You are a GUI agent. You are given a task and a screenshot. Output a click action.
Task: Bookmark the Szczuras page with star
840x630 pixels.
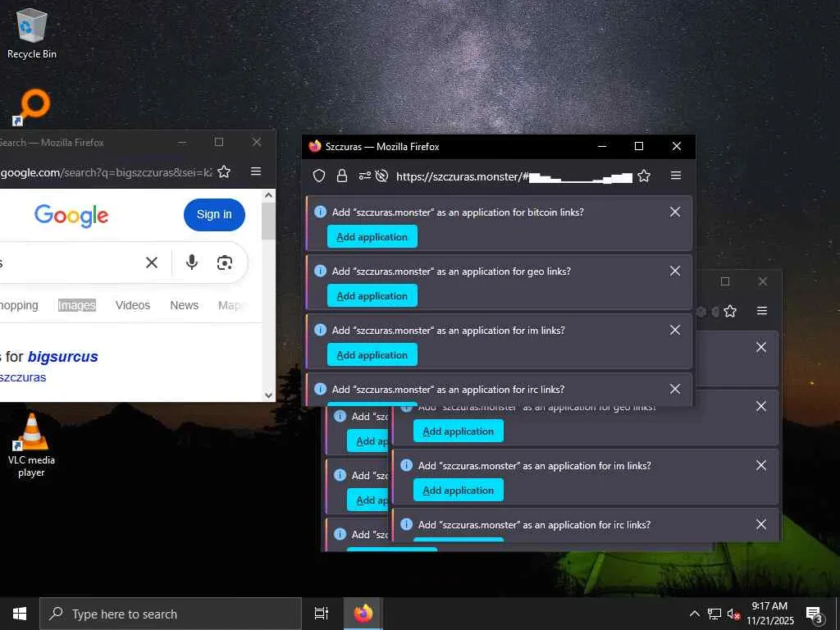coord(644,176)
